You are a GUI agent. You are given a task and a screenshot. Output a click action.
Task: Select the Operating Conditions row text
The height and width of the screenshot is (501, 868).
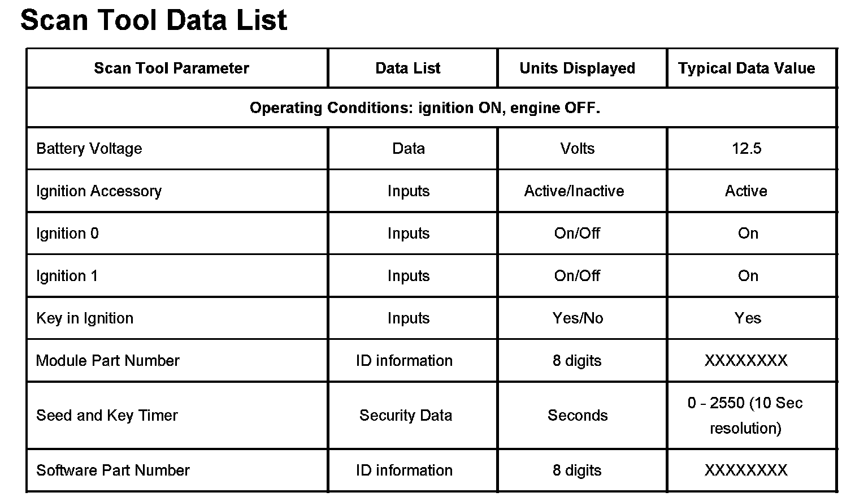[x=424, y=107]
